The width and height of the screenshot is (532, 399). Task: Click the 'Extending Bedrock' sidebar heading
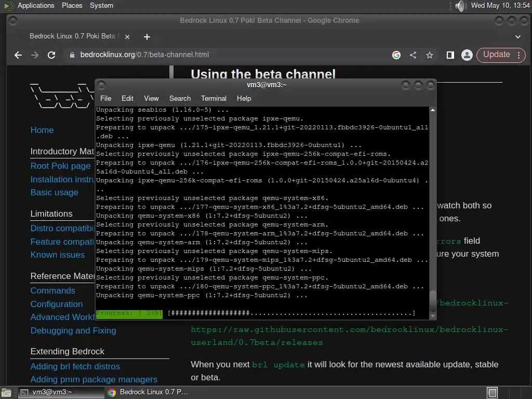(x=67, y=352)
